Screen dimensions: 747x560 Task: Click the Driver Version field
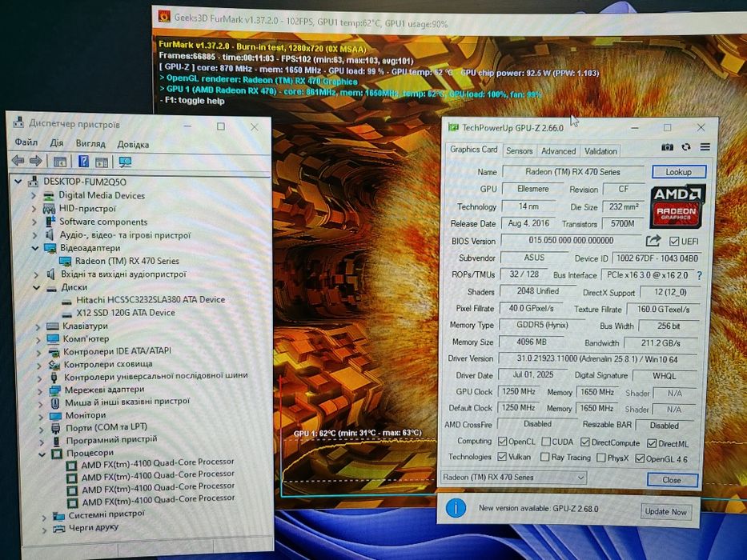tap(597, 358)
